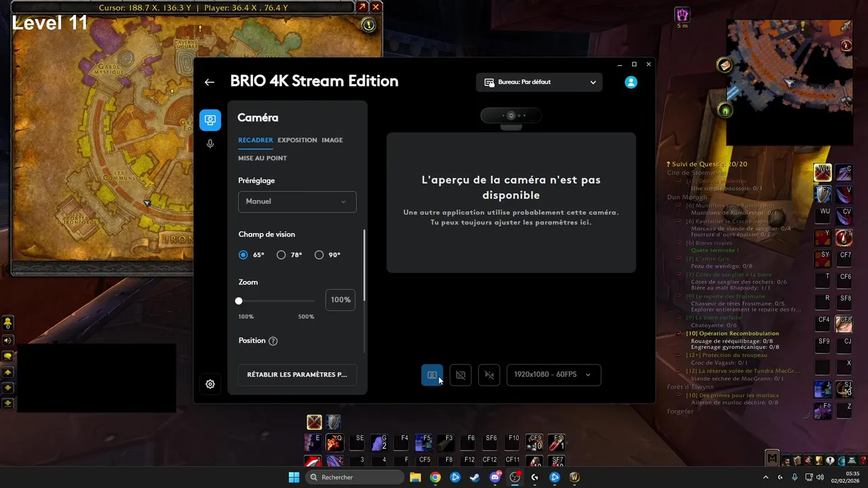The height and width of the screenshot is (488, 868).
Task: Switch to the IMAGE tab
Action: coord(332,140)
